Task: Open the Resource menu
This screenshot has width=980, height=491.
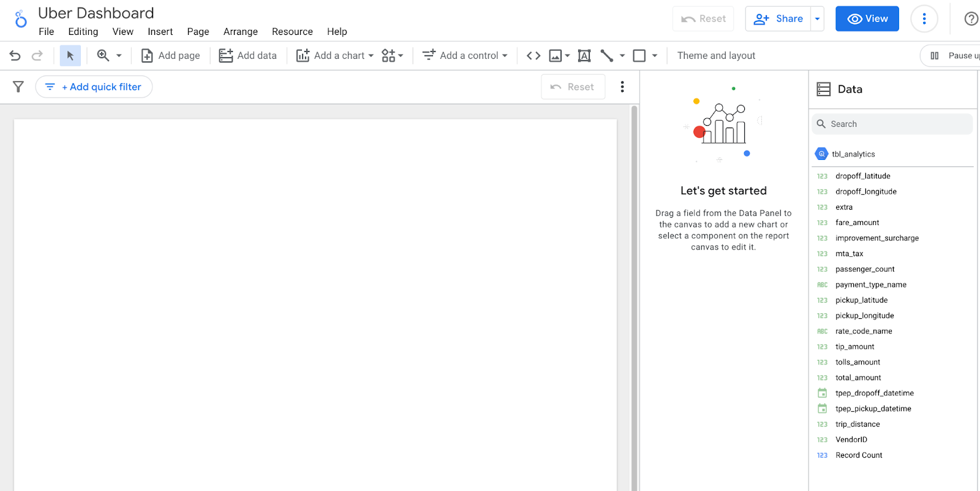Action: tap(292, 32)
